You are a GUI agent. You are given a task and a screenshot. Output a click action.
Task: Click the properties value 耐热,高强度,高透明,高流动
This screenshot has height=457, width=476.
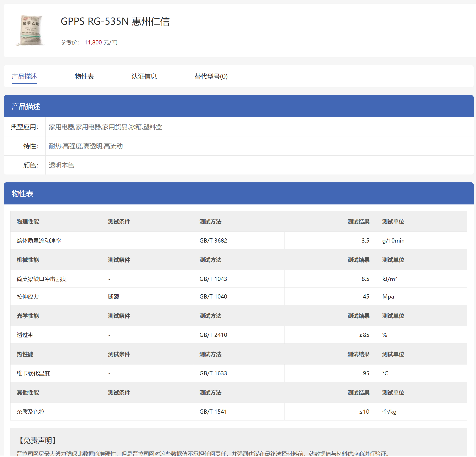tap(86, 146)
